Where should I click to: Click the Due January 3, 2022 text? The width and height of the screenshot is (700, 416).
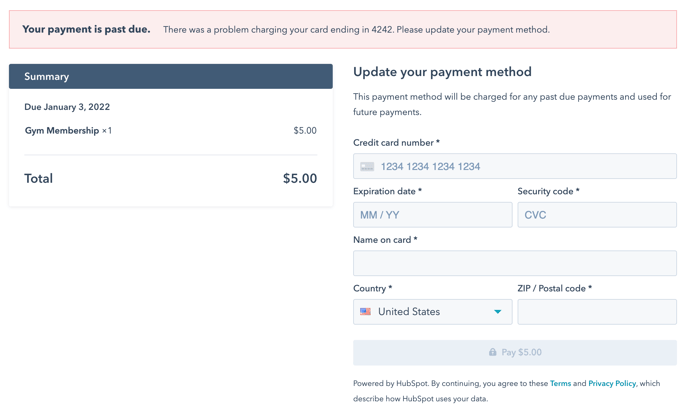[67, 107]
